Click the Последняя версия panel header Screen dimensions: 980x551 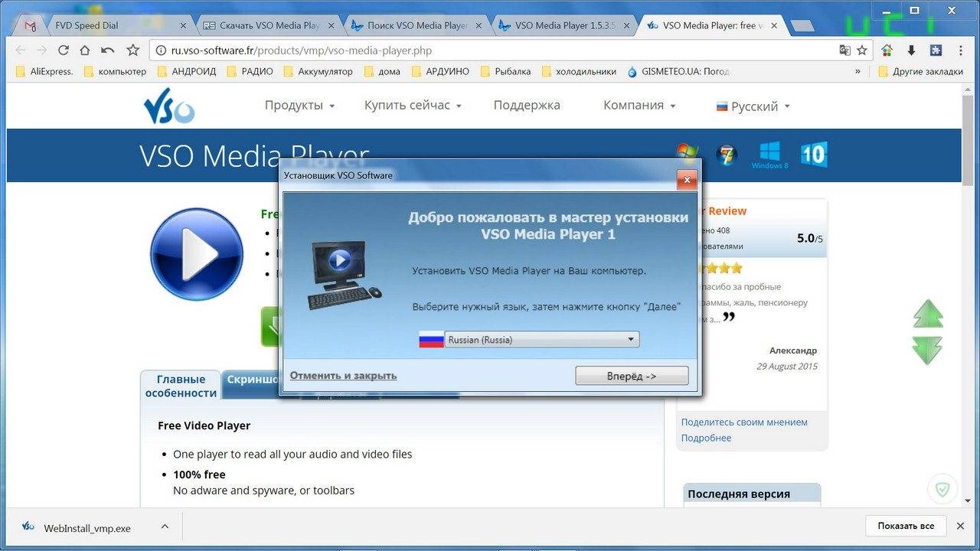click(x=752, y=494)
